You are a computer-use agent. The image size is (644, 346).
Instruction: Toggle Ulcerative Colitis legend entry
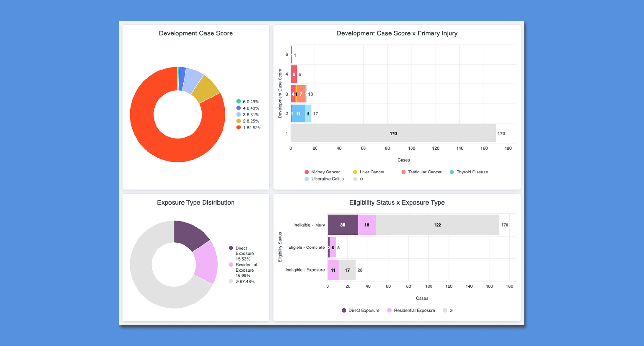pyautogui.click(x=324, y=179)
